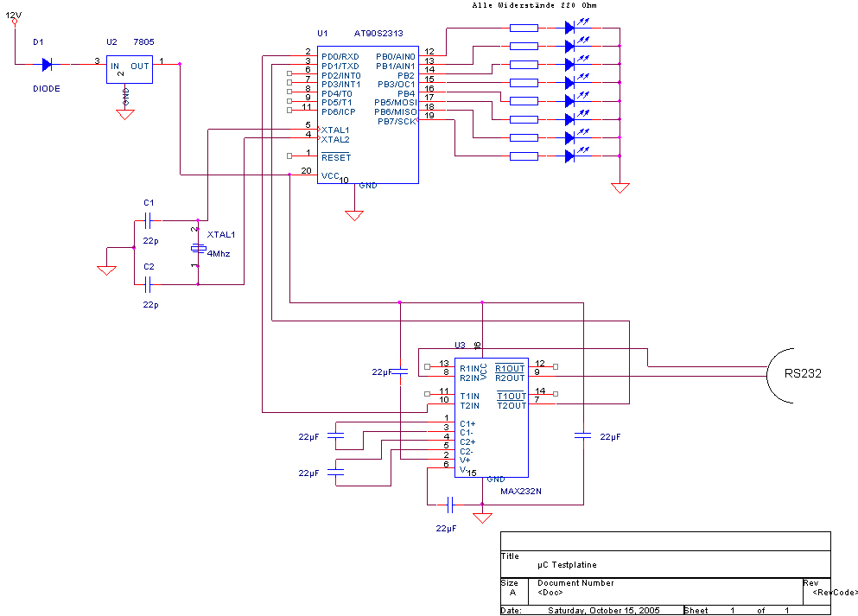Viewport: 858px width, 616px height.
Task: Select the topmost LED symbol
Action: coord(576,26)
